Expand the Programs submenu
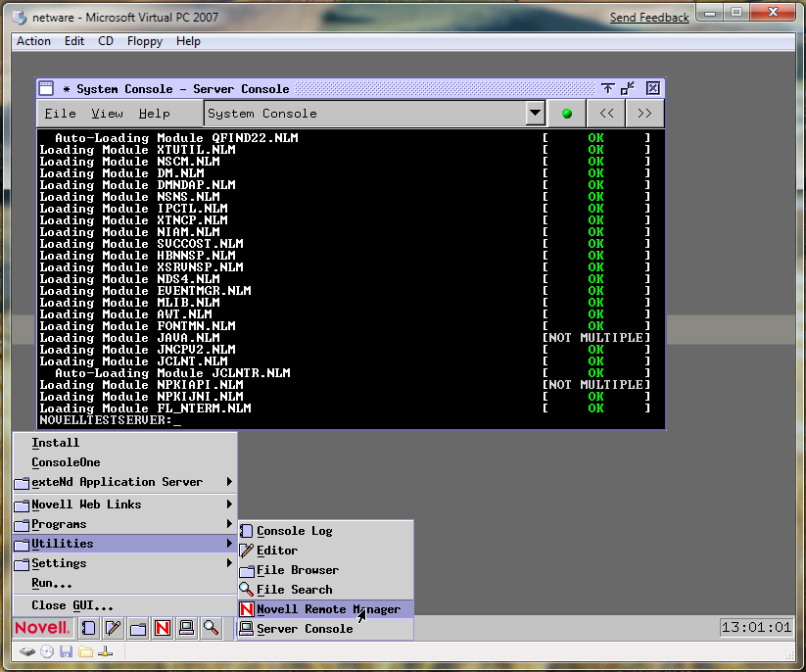The width and height of the screenshot is (806, 672). pos(125,524)
